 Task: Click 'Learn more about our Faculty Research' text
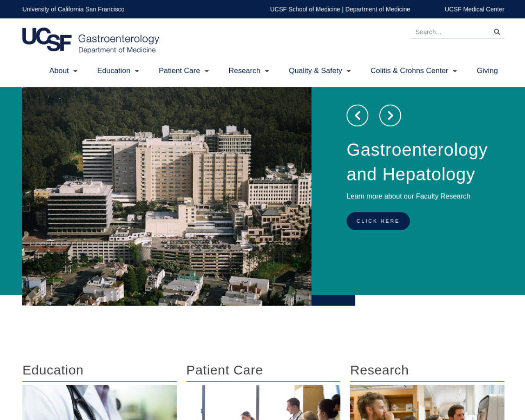tap(409, 196)
